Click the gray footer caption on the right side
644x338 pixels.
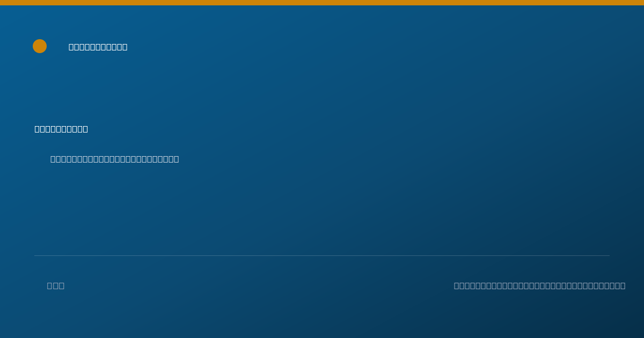[539, 286]
